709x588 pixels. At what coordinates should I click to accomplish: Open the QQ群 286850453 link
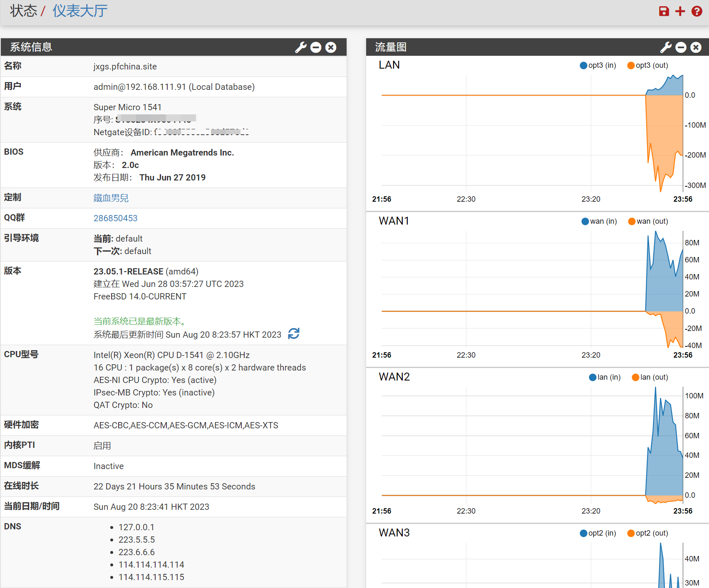point(115,218)
